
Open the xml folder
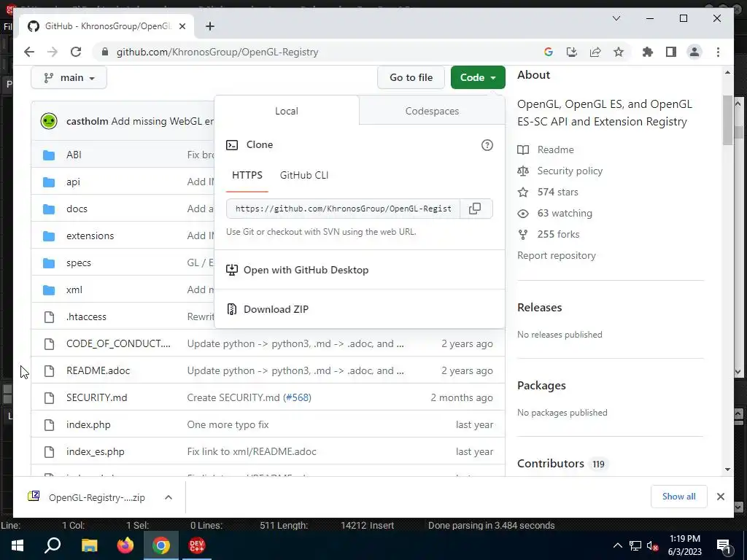coord(74,290)
